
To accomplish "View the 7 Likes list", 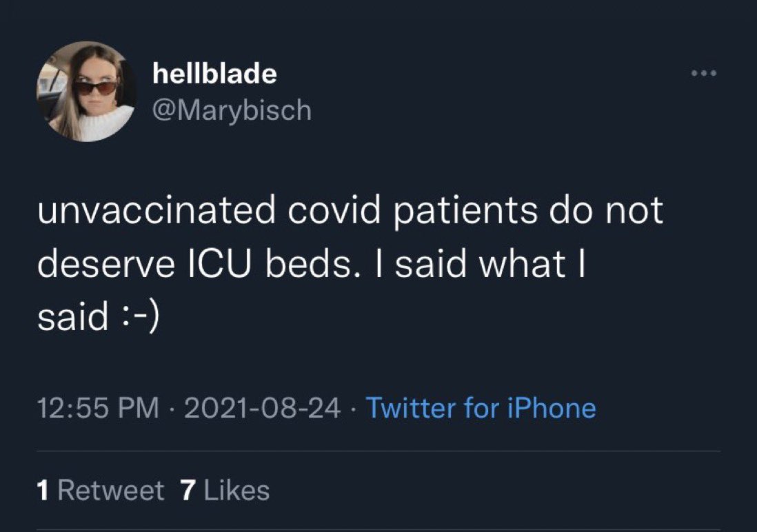I will (224, 491).
